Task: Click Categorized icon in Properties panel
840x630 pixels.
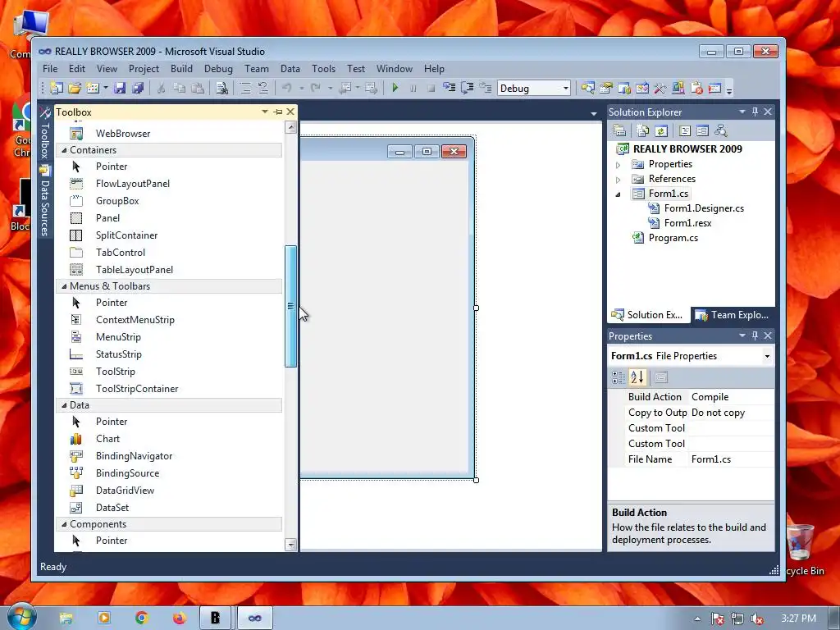Action: coord(619,377)
